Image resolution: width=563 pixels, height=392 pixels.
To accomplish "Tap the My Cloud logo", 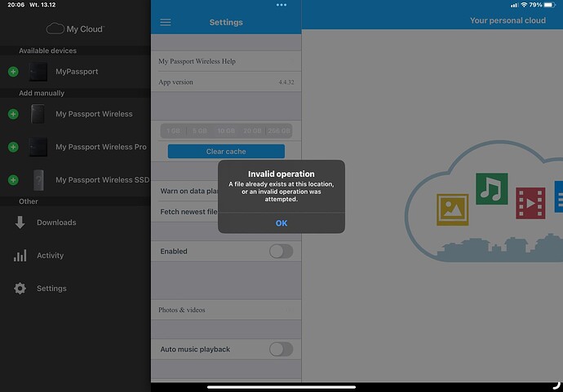I will pyautogui.click(x=75, y=29).
